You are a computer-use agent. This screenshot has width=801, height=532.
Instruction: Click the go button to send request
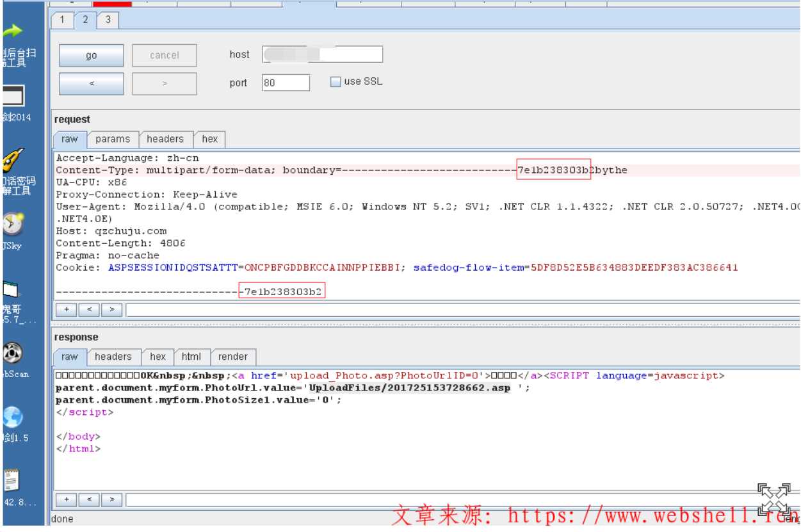point(92,56)
